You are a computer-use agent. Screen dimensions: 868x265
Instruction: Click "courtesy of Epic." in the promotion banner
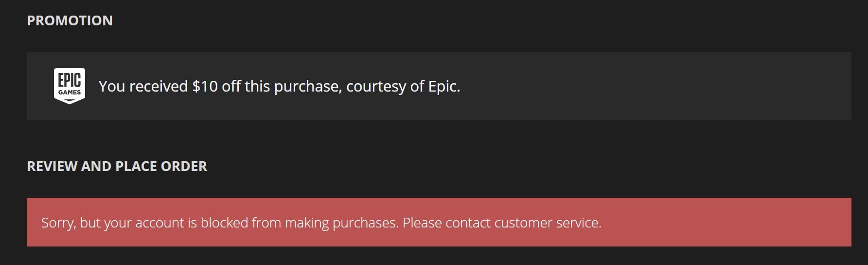coord(403,86)
